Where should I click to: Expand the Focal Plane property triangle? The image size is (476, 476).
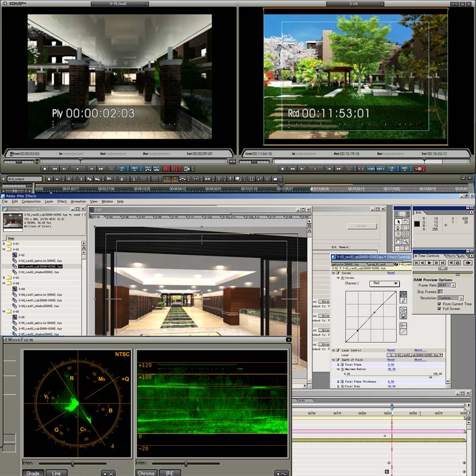(x=339, y=365)
